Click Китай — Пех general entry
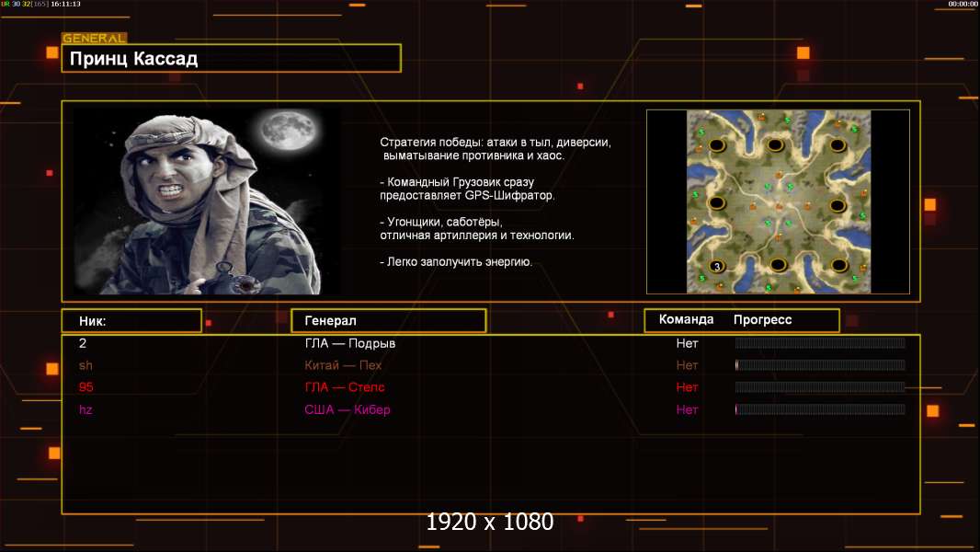Image resolution: width=980 pixels, height=552 pixels. pos(343,365)
